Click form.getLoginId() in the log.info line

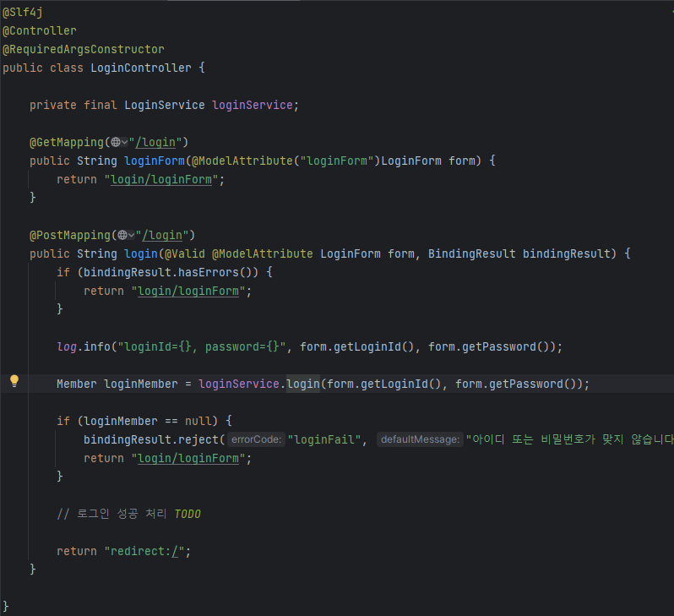(356, 346)
